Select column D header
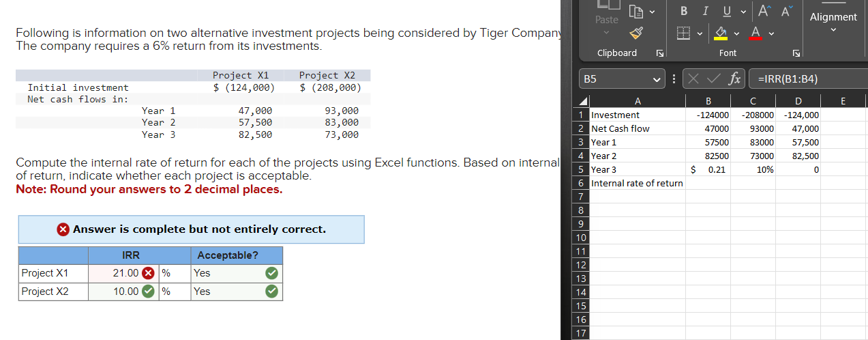The height and width of the screenshot is (340, 868). click(x=798, y=102)
